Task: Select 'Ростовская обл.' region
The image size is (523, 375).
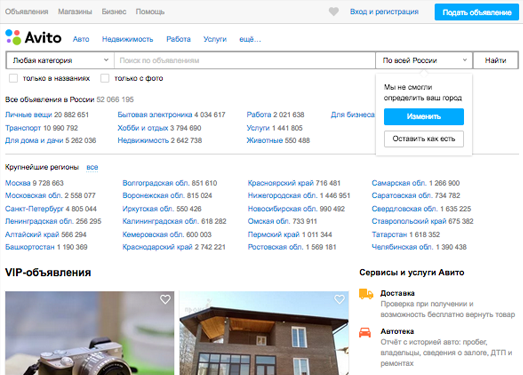Action: click(x=275, y=247)
